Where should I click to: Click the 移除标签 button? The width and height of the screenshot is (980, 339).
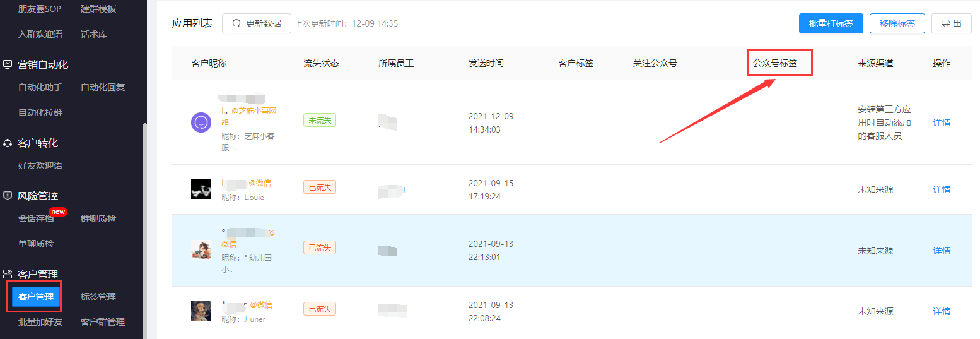coord(897,23)
